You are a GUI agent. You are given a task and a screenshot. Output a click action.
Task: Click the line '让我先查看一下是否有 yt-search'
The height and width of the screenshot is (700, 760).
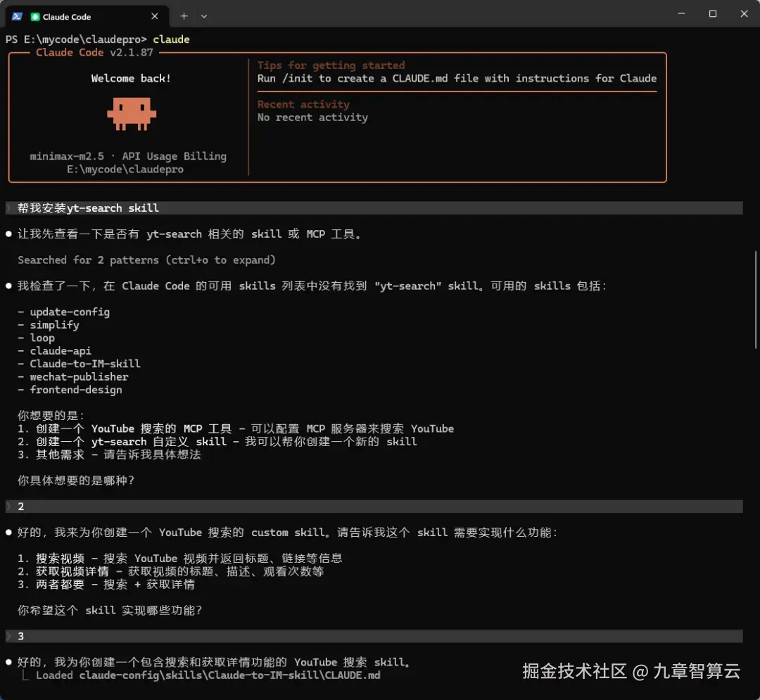click(x=189, y=234)
